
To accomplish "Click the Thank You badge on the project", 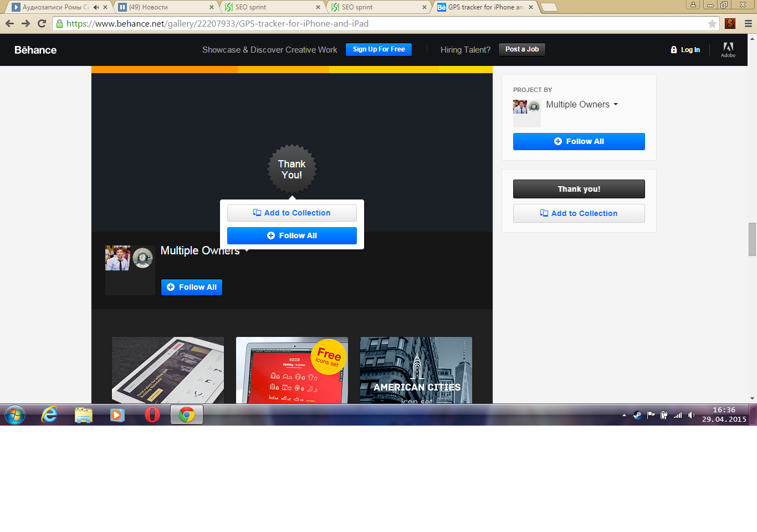I will pyautogui.click(x=292, y=170).
